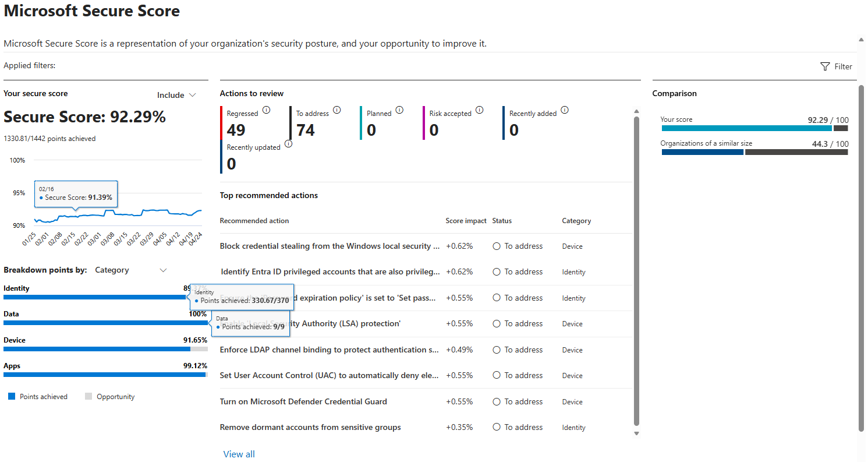
Task: Click the Apps 99.12% percentage
Action: click(x=195, y=366)
